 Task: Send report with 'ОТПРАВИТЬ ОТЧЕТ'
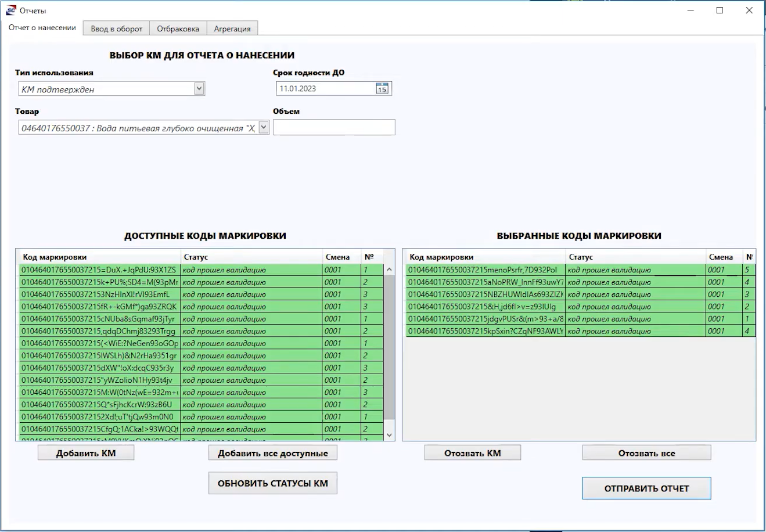pos(646,488)
